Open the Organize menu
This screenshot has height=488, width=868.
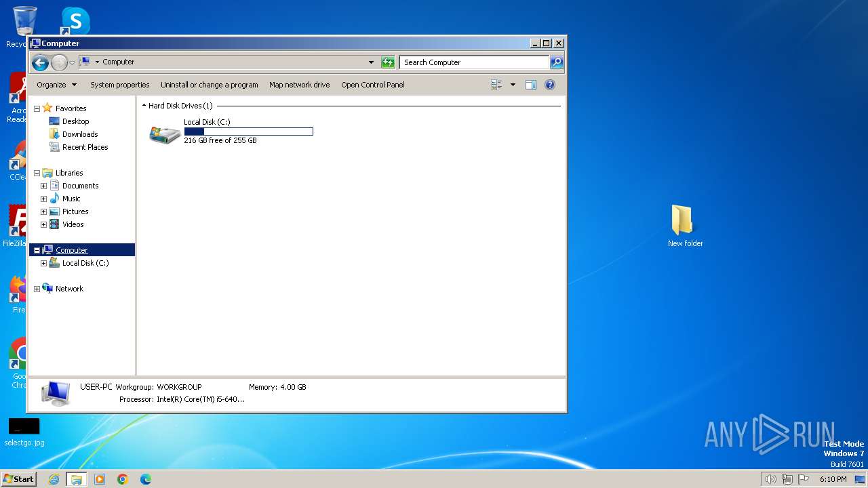click(x=57, y=85)
